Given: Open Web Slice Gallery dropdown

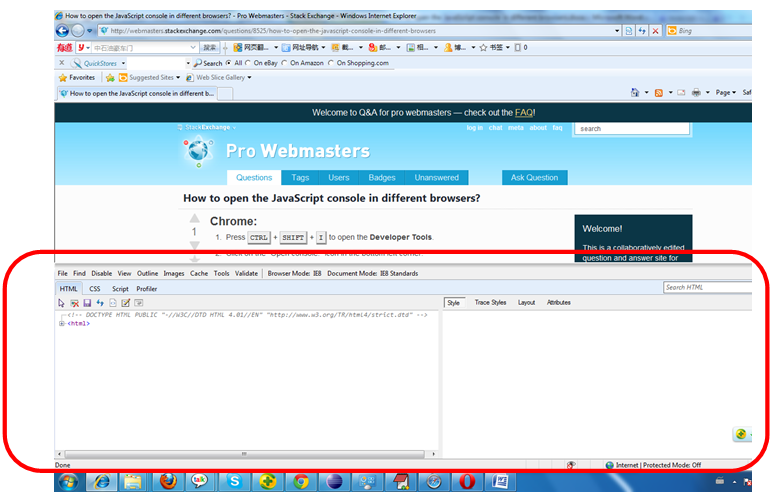Looking at the screenshot, I should pos(249,78).
